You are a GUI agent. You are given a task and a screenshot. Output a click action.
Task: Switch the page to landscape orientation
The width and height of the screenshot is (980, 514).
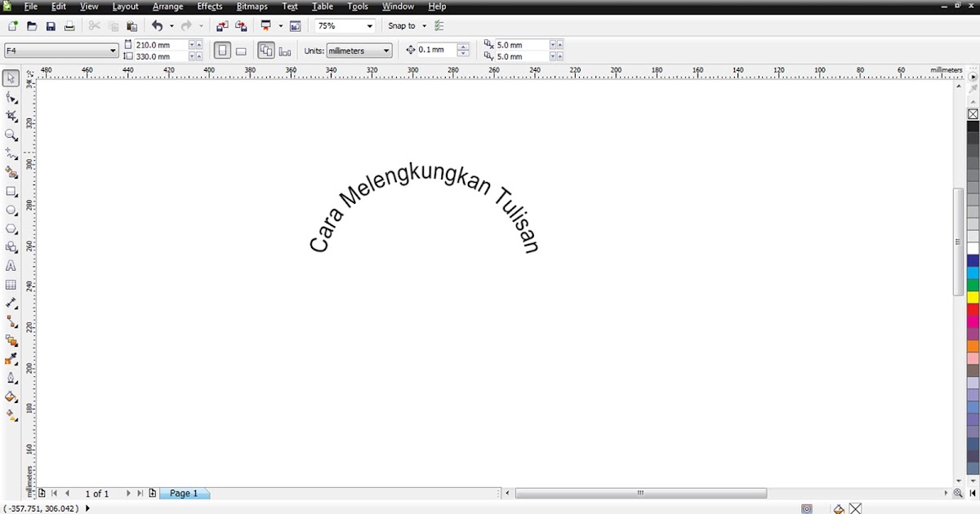(241, 50)
